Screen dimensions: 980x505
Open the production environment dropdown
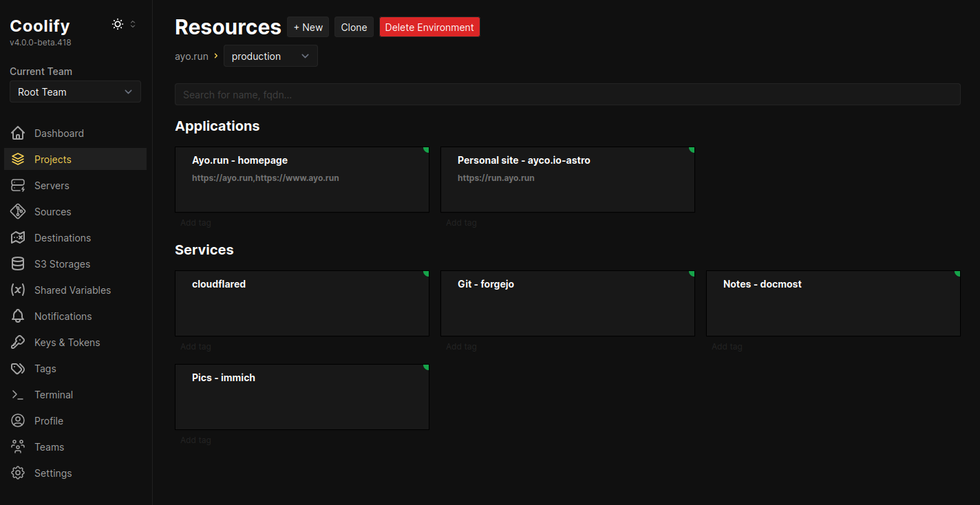coord(270,56)
